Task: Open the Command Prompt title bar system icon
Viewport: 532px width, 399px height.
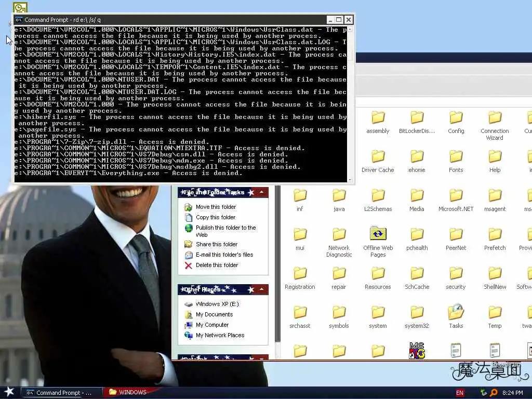Action: click(19, 20)
